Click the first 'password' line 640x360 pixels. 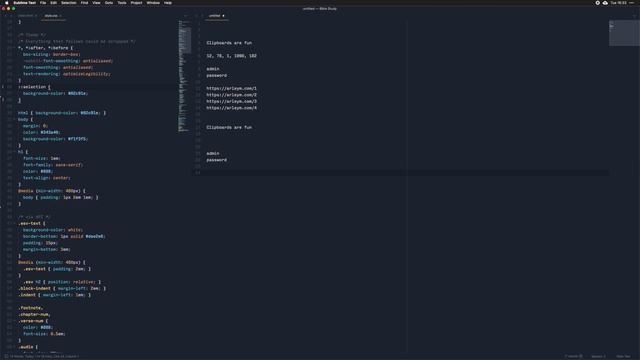(216, 76)
